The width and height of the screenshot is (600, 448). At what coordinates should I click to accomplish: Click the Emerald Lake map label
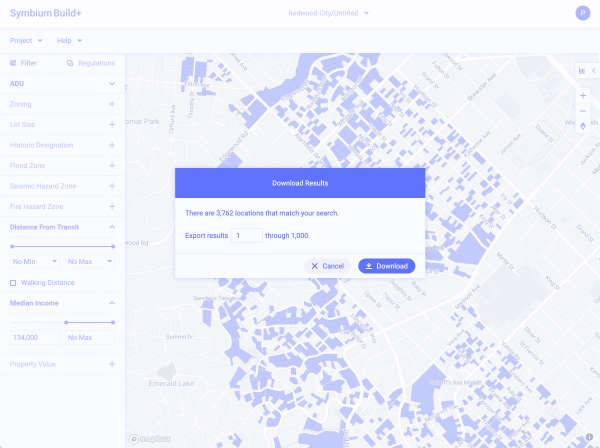(171, 383)
